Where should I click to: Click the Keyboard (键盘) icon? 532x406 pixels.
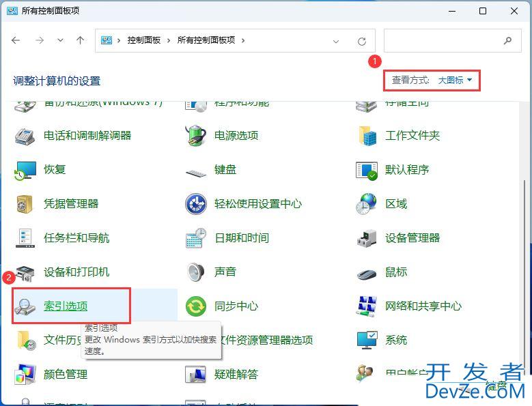coord(196,173)
